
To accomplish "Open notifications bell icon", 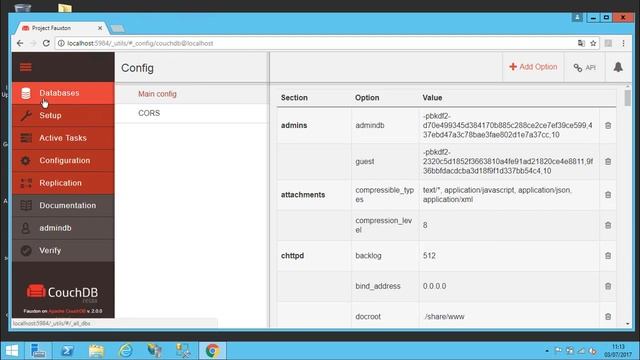I will pos(618,67).
